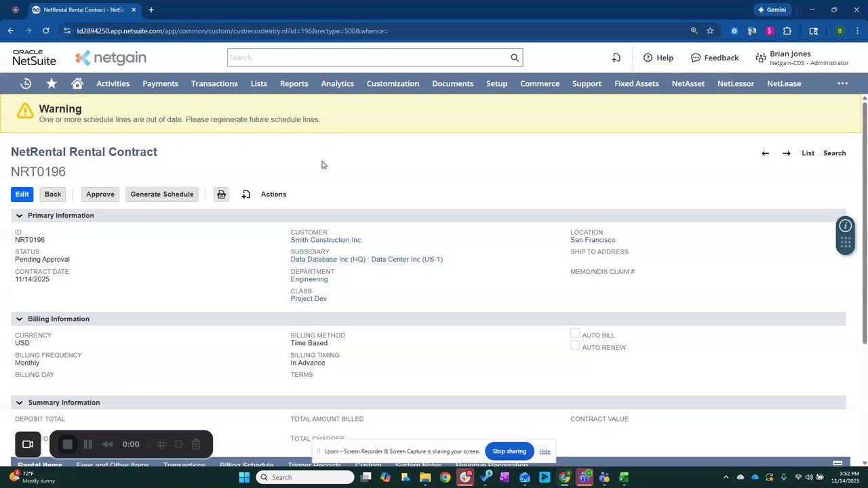Click the magnifier icon in the search box
The width and height of the screenshot is (868, 488).
point(515,58)
